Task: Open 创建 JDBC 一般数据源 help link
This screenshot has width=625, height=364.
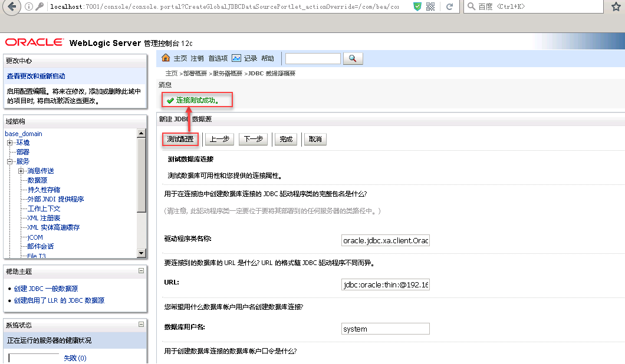Action: (x=46, y=289)
